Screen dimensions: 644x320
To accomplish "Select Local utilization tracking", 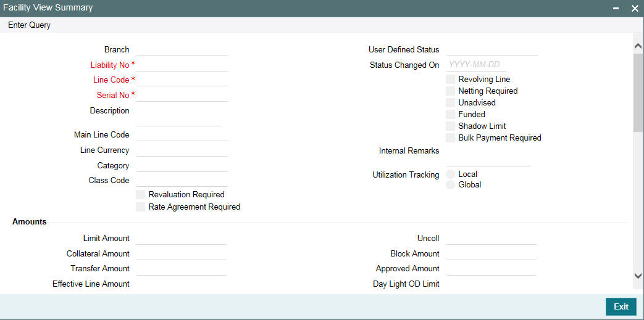I will pos(451,174).
